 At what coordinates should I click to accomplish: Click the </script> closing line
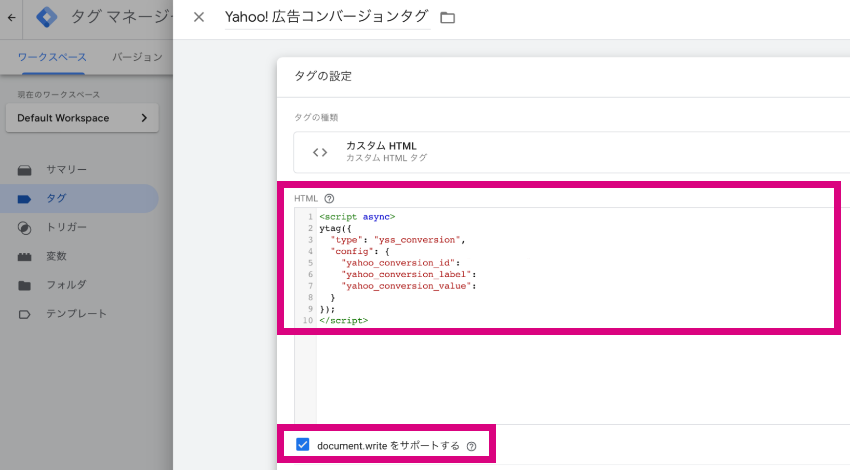344,320
